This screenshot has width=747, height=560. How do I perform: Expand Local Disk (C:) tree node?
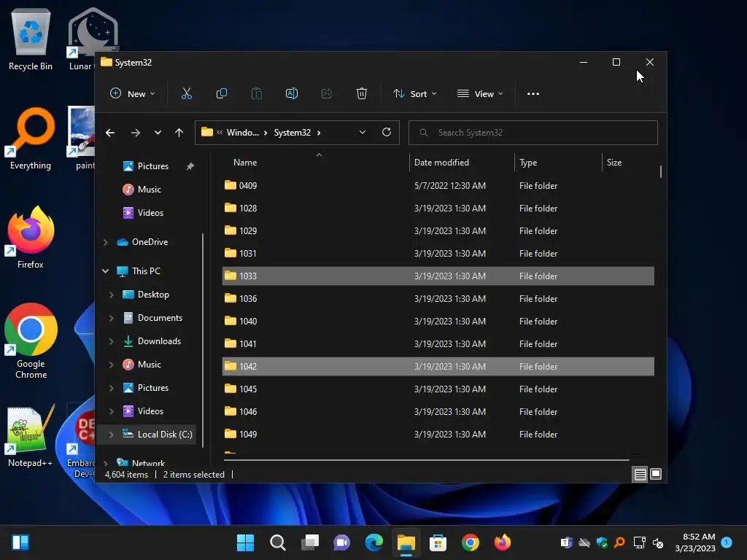111,435
